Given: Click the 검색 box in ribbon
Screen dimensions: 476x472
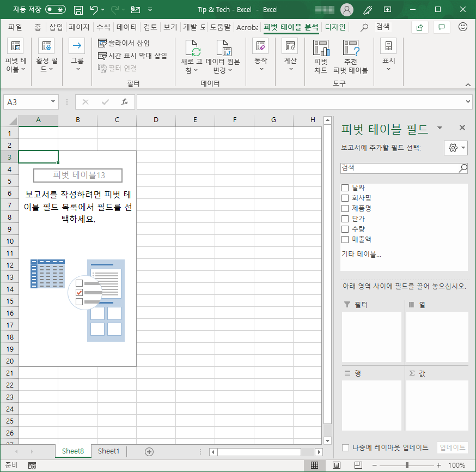Looking at the screenshot, I should (382, 27).
